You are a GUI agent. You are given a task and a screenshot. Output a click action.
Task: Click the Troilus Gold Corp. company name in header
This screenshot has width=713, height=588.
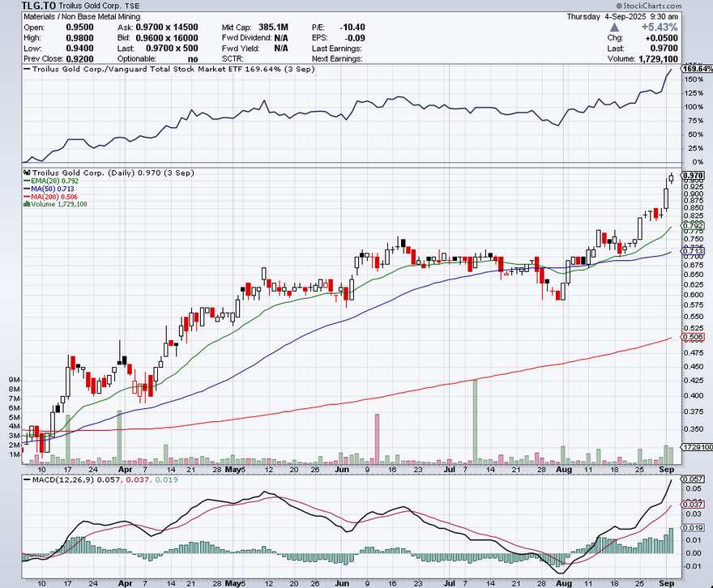[x=90, y=6]
